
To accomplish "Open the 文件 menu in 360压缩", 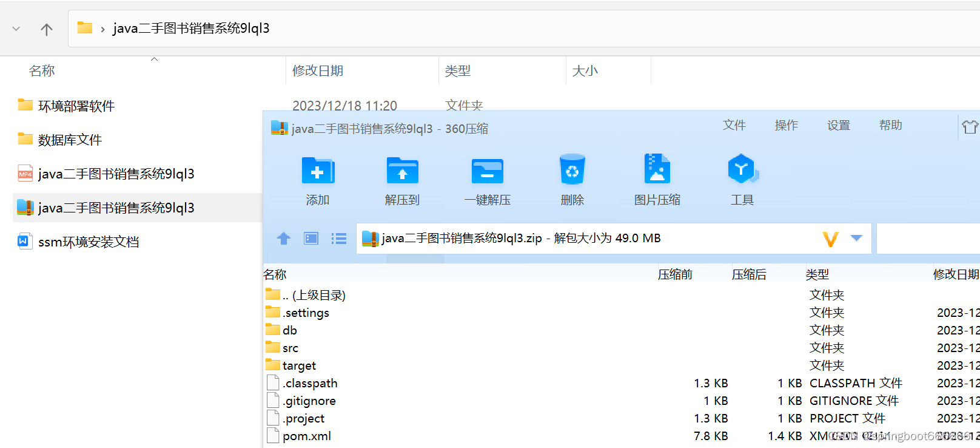I will click(x=734, y=125).
